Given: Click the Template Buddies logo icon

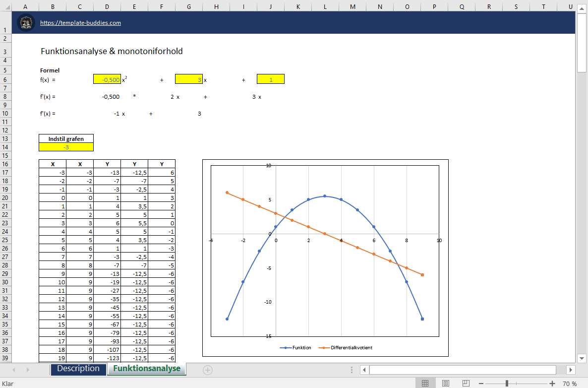Looking at the screenshot, I should coord(26,23).
